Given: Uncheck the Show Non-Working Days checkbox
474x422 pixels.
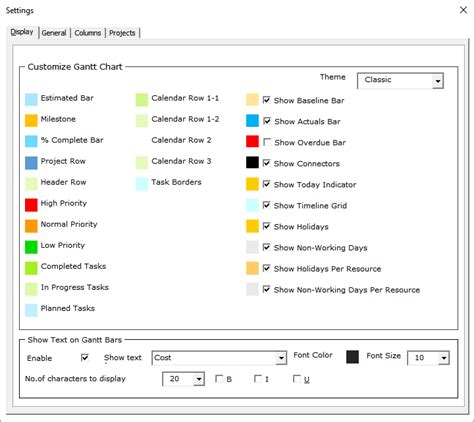Looking at the screenshot, I should click(266, 247).
